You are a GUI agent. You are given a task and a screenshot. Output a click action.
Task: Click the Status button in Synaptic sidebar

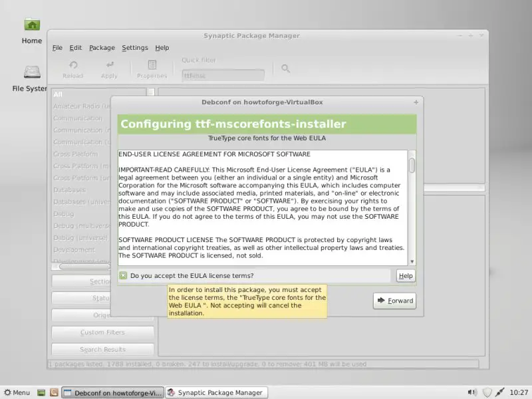[81, 298]
